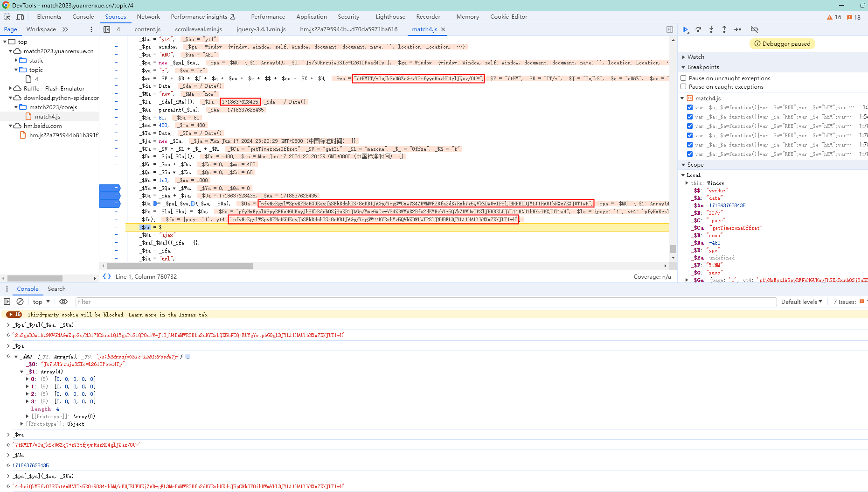The image size is (868, 492).
Task: Open the Workspace navigator tab
Action: (x=41, y=29)
